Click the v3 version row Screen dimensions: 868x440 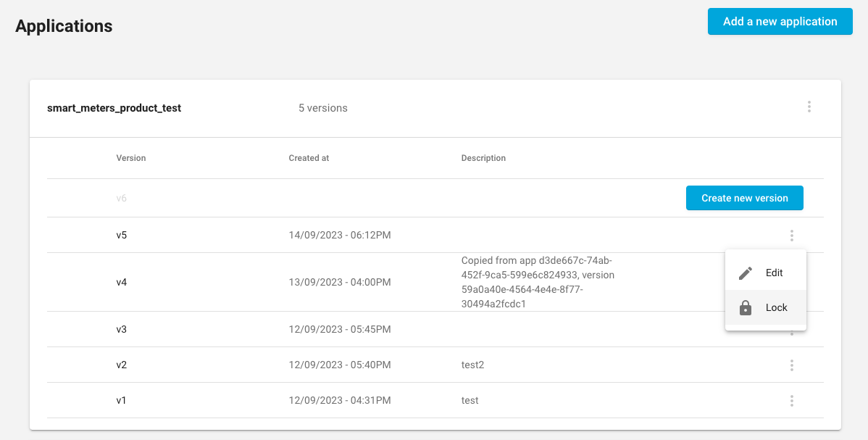122,330
